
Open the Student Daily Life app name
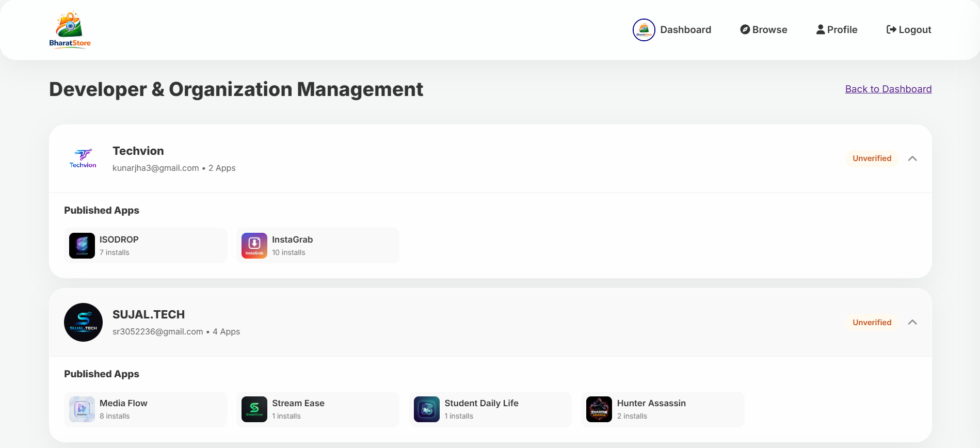(x=481, y=403)
